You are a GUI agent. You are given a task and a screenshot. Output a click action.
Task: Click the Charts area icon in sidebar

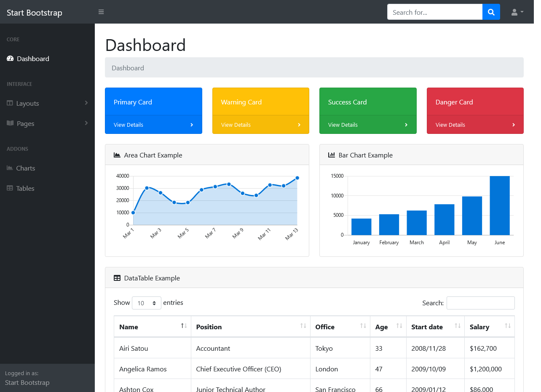coord(10,168)
